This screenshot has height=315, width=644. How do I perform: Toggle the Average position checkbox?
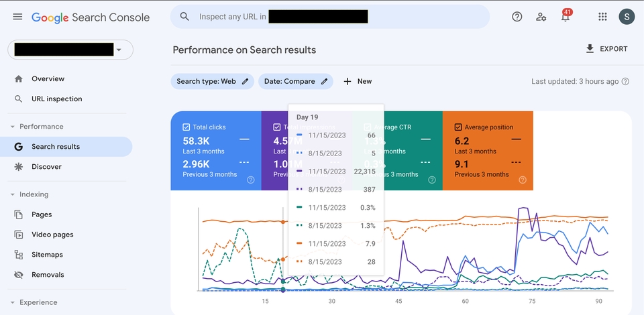(458, 127)
